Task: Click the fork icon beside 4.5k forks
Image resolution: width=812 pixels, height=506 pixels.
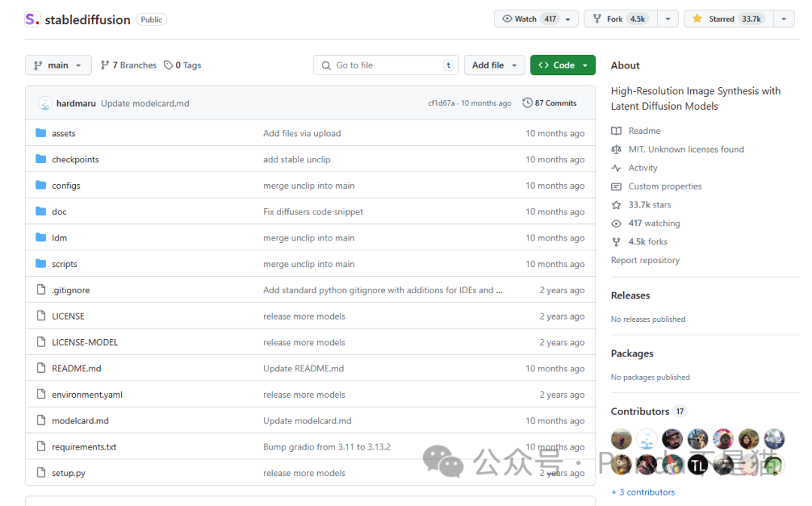Action: click(617, 242)
